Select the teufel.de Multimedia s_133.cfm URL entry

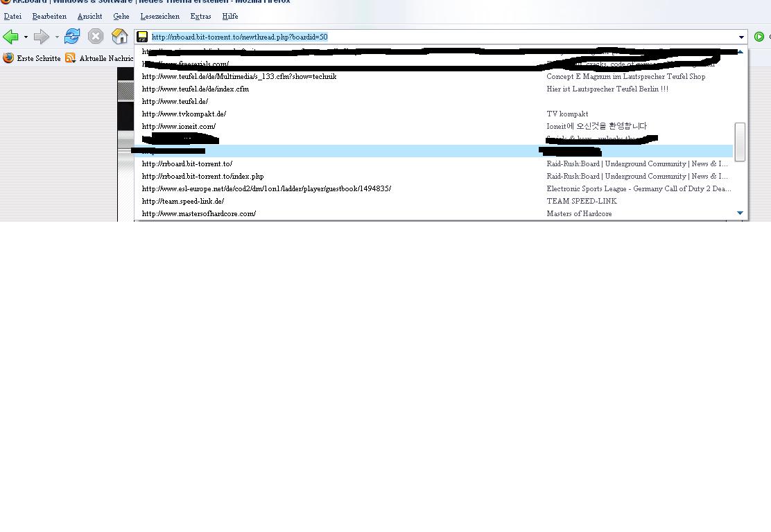point(434,77)
